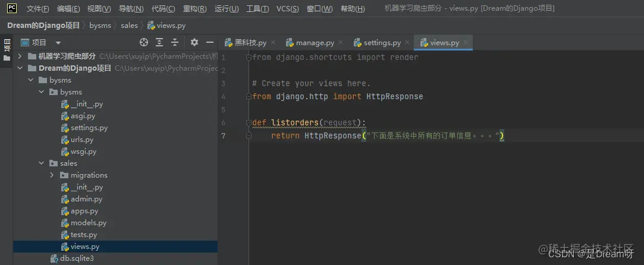Click HttpResponse in the import line
This screenshot has height=265, width=644.
(395, 96)
